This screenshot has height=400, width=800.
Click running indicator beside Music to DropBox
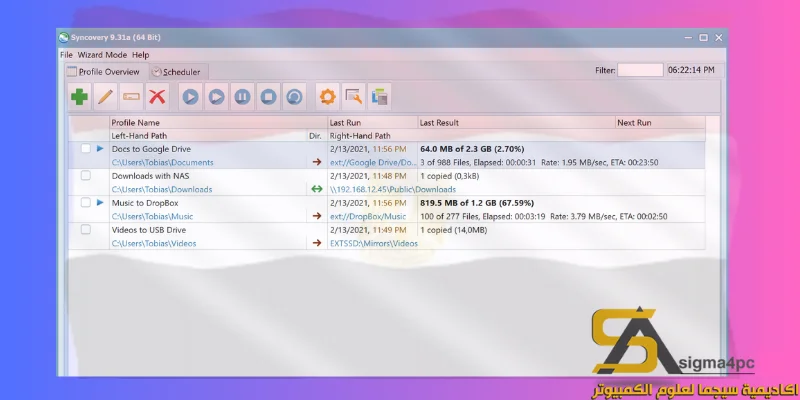coord(100,203)
